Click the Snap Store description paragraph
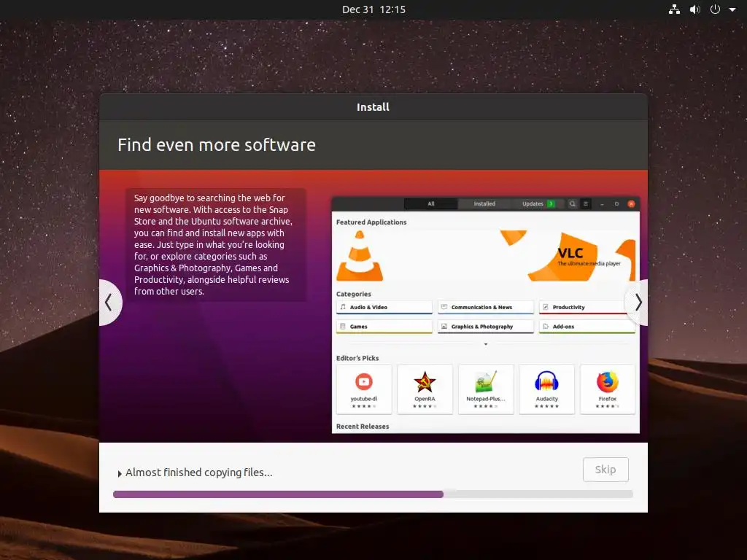 (x=213, y=244)
